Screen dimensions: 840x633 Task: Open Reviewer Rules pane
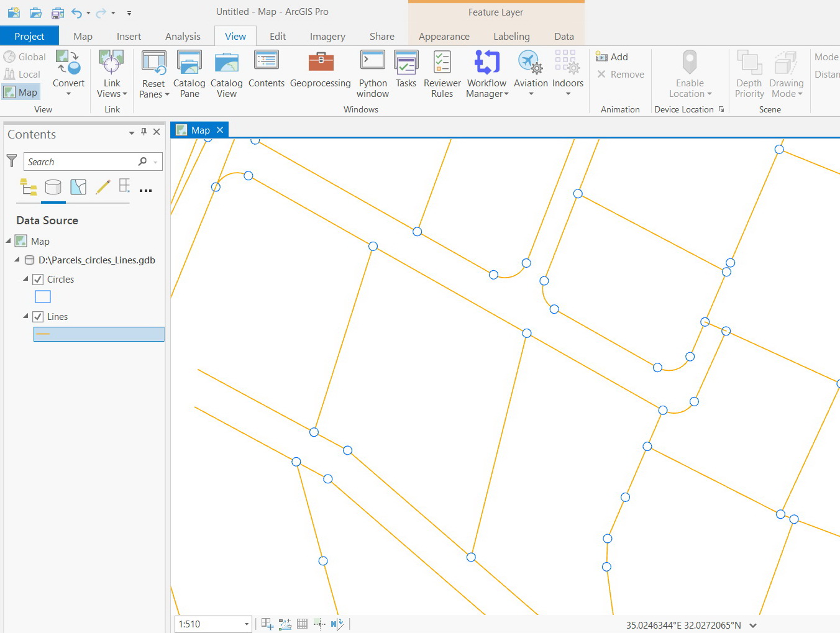tap(442, 74)
